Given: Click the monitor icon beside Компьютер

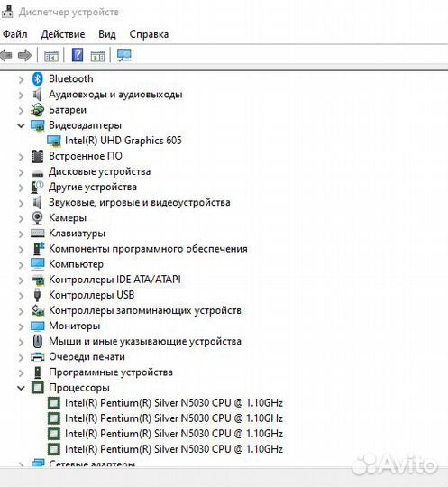Looking at the screenshot, I should 38,264.
